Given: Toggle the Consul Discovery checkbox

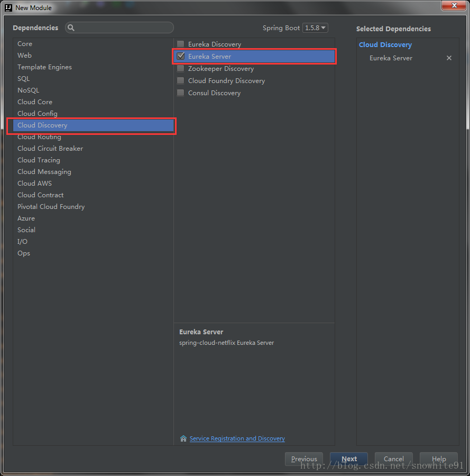Looking at the screenshot, I should click(x=180, y=93).
